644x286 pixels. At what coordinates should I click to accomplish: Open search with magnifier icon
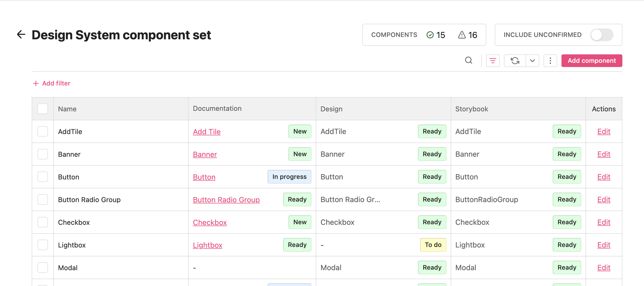pyautogui.click(x=468, y=60)
